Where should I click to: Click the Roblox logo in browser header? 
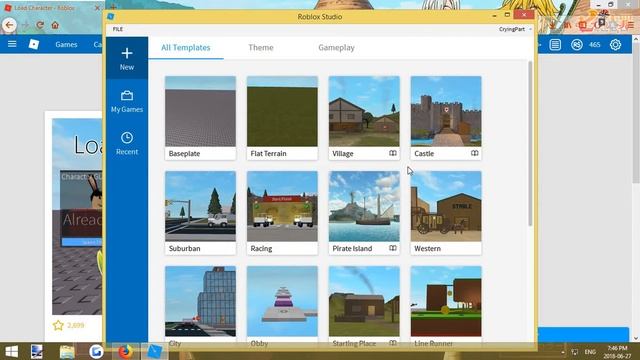coord(34,44)
